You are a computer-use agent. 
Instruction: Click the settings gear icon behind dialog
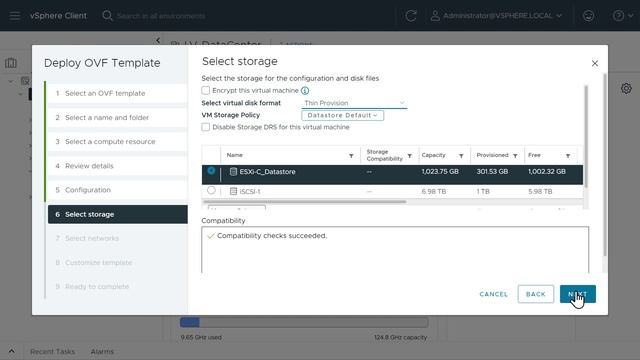tap(626, 88)
